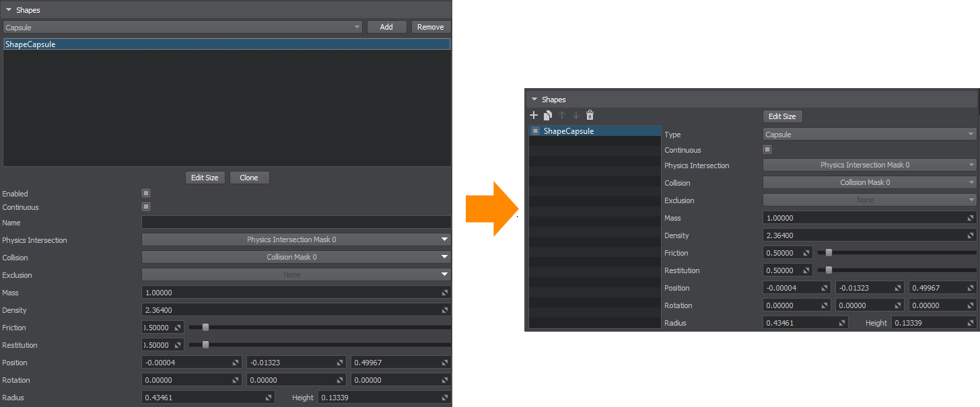
Task: Click the Height field's drag-arrow icon beside the Clone panel
Action: (x=444, y=398)
